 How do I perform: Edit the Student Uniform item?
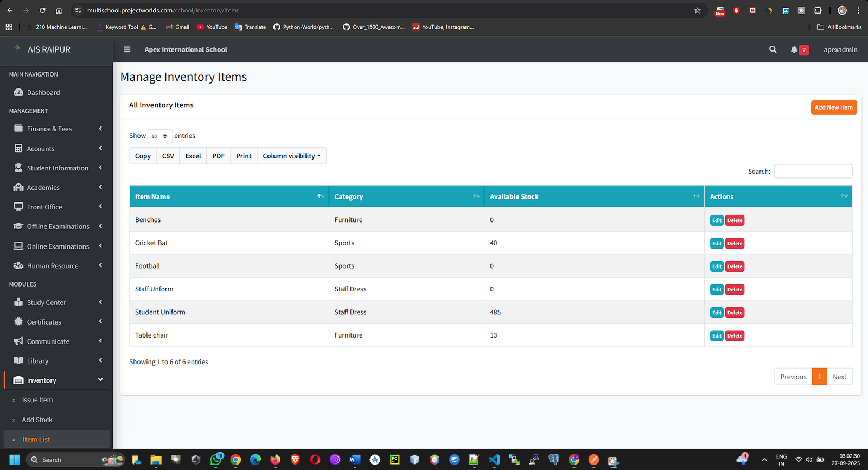(716, 313)
